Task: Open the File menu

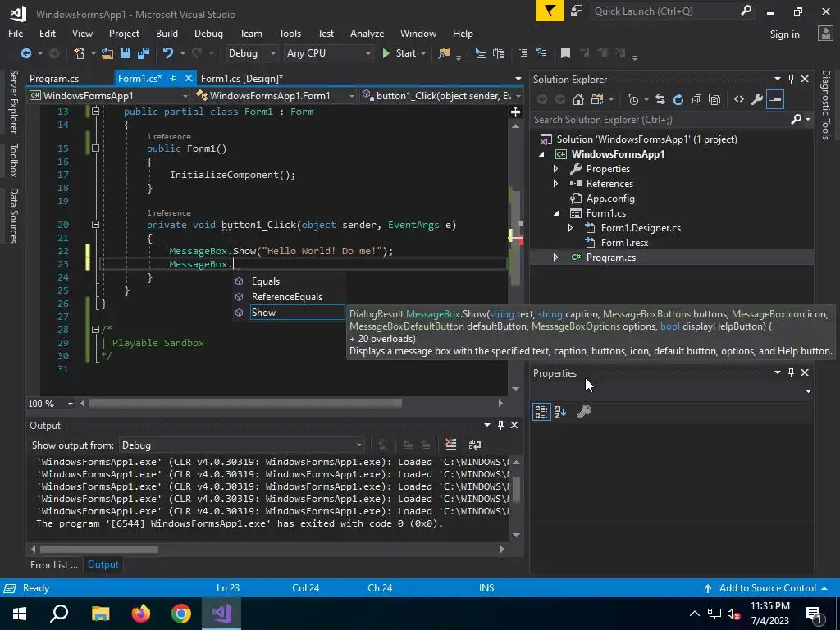Action: tap(16, 33)
